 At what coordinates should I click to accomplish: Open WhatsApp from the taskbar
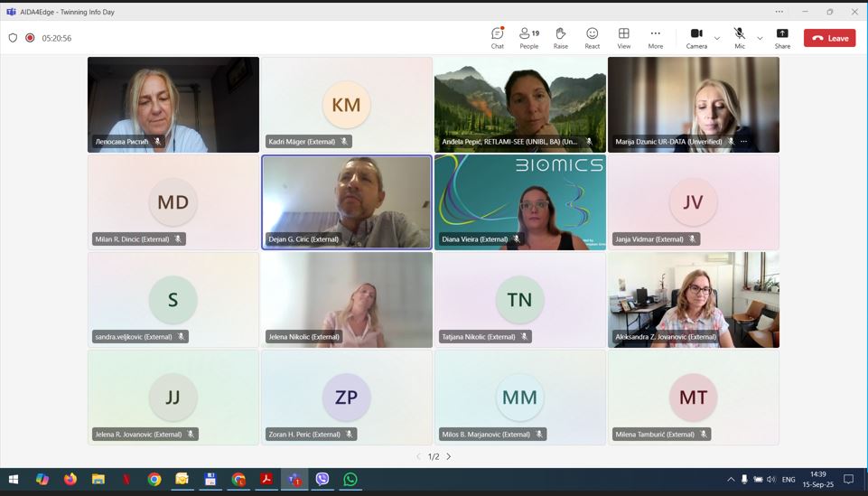tap(350, 480)
